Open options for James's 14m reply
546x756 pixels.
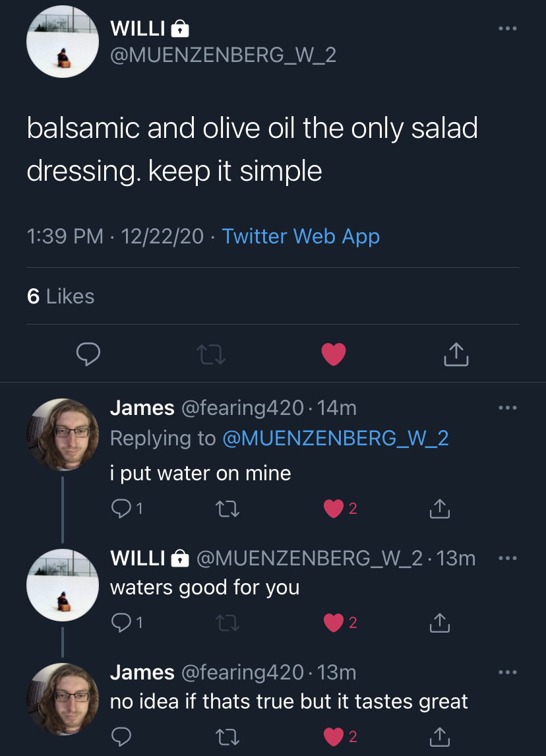tap(507, 408)
